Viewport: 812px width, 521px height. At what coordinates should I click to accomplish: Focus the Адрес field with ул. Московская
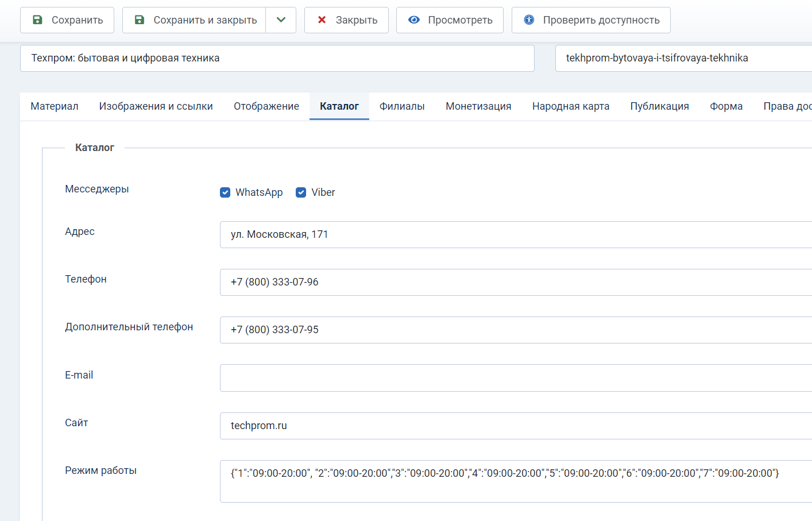[515, 234]
